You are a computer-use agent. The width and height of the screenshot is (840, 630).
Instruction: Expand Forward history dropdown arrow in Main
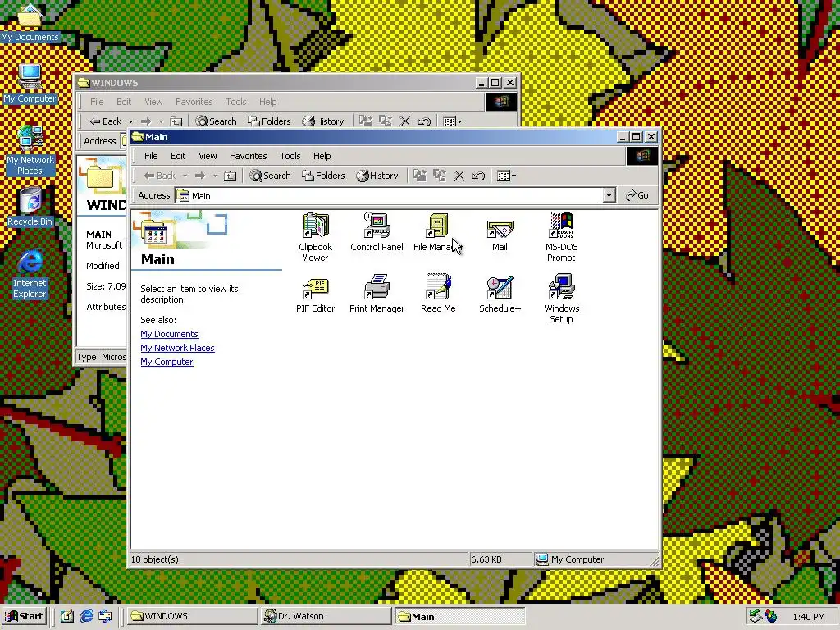(216, 176)
